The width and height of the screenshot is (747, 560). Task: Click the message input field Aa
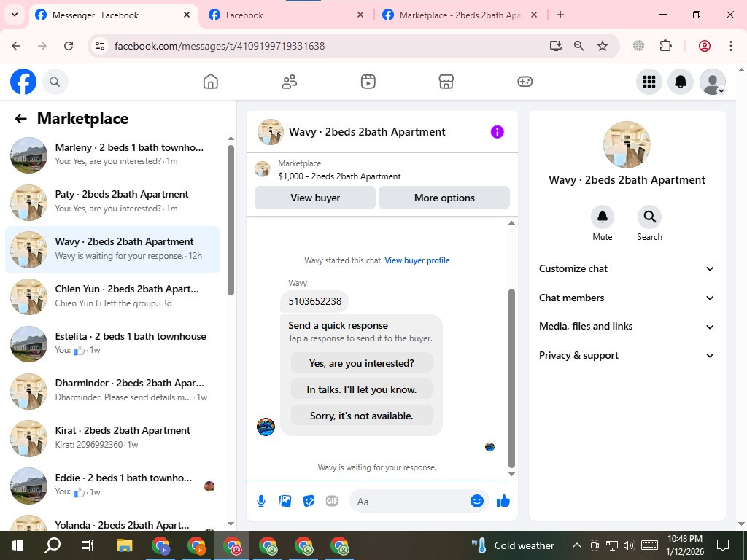(410, 502)
